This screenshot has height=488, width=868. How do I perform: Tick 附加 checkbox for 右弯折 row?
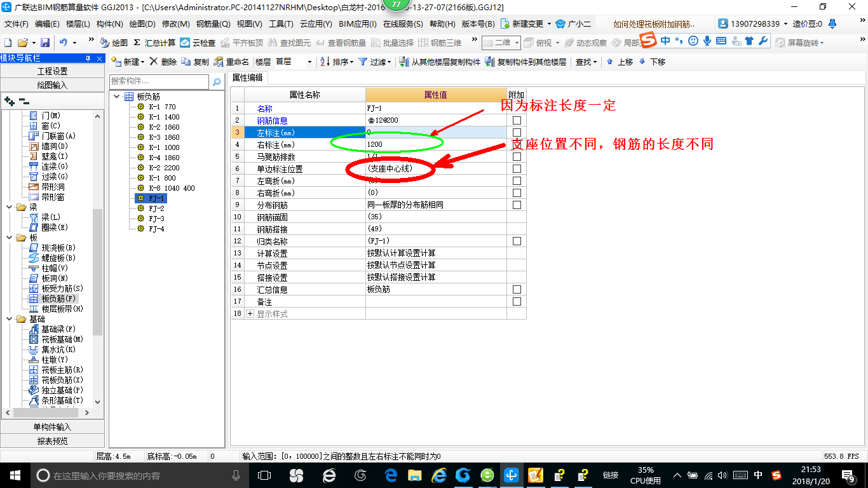tap(517, 193)
